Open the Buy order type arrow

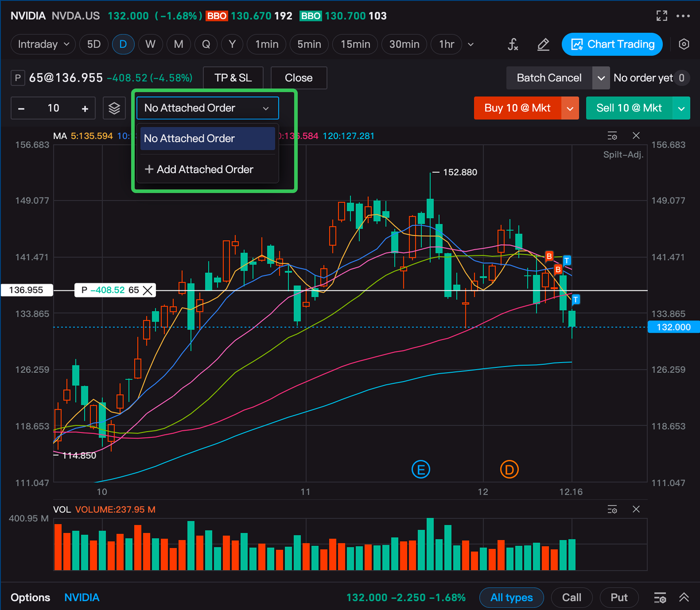pos(570,108)
